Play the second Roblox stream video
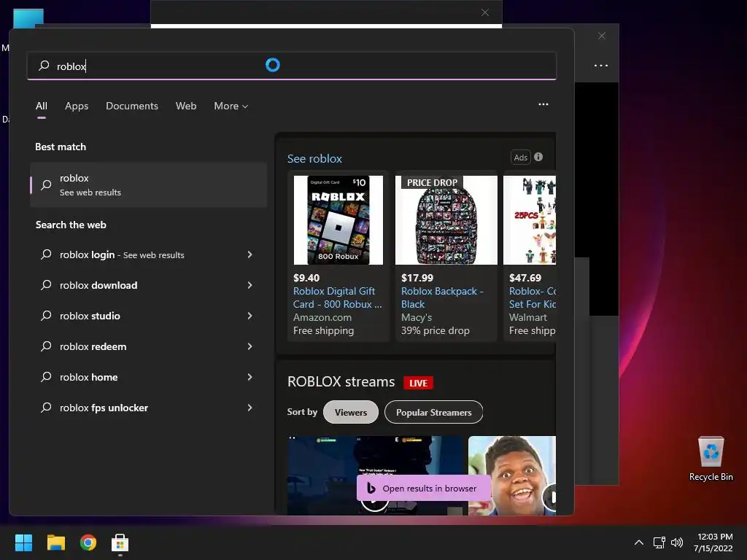 tap(549, 497)
